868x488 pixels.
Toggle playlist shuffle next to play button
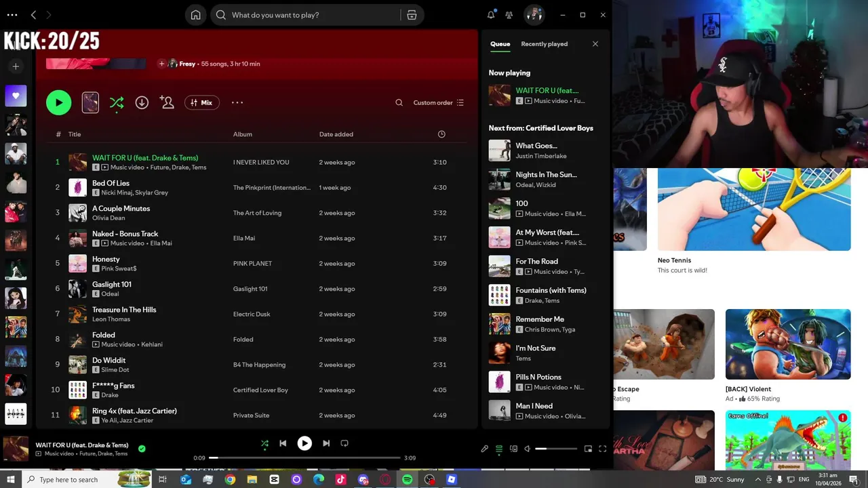coord(117,103)
